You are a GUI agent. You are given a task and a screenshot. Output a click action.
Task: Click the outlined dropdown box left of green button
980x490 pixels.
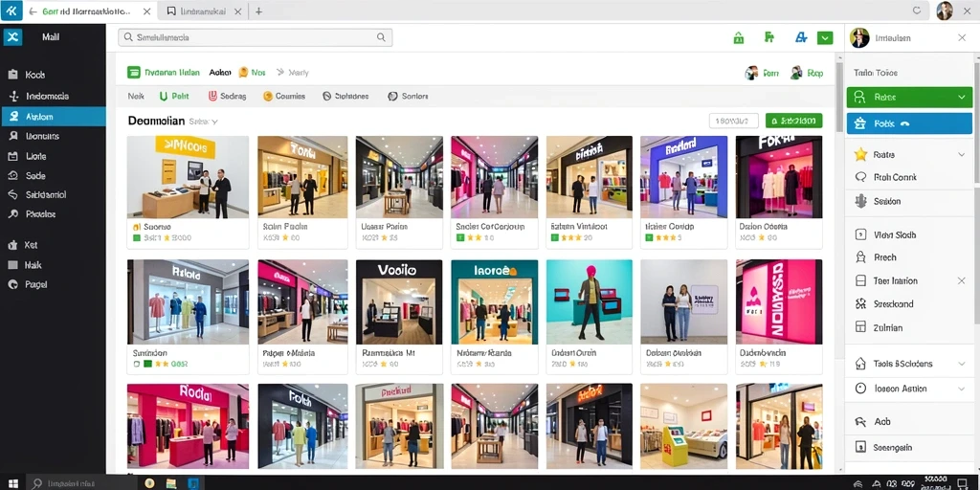734,121
